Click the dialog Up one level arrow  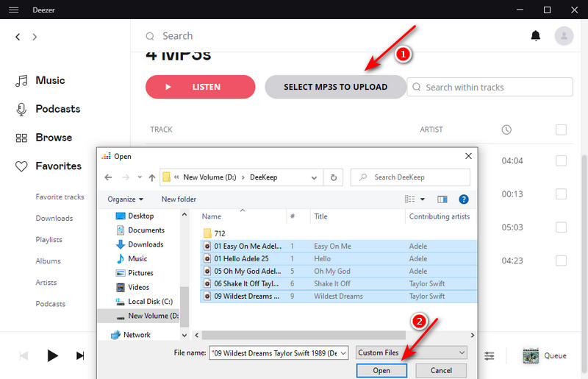pos(151,177)
